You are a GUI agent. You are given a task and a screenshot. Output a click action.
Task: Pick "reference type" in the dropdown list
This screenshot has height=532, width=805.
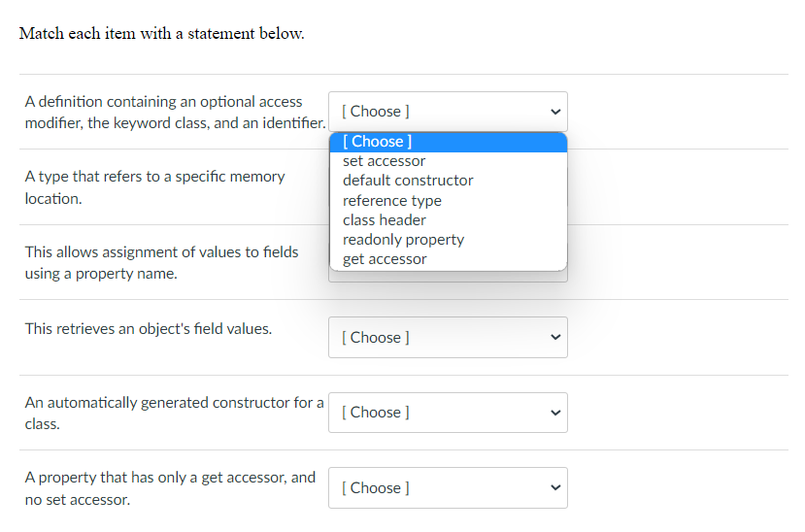tap(392, 201)
